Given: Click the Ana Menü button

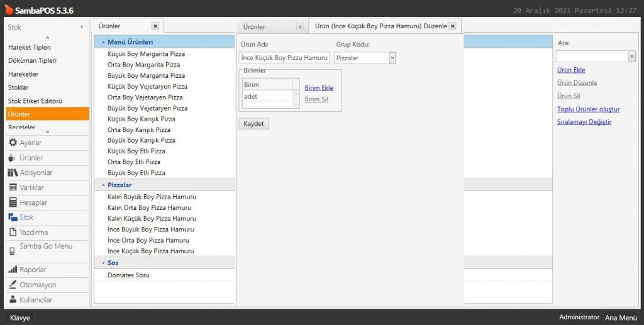Looking at the screenshot, I should pyautogui.click(x=621, y=317).
